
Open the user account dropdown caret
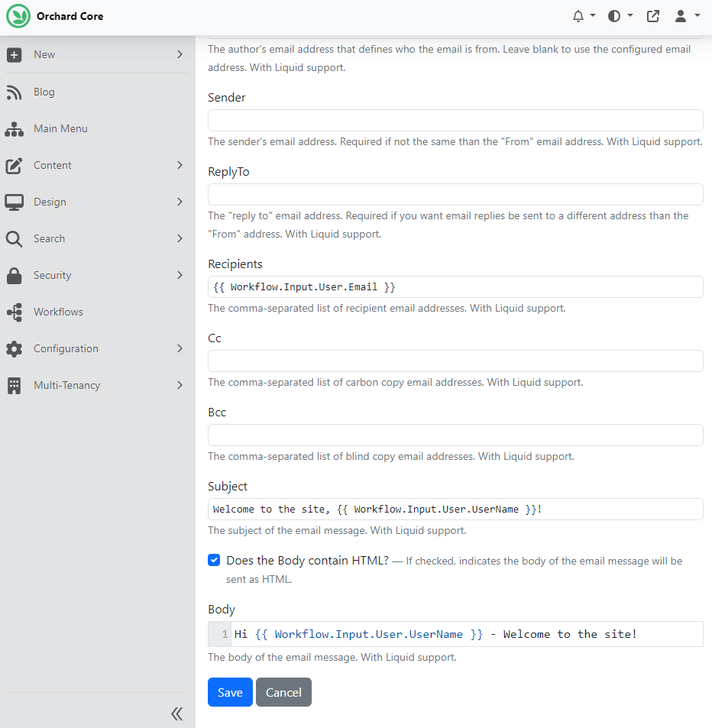click(x=697, y=15)
